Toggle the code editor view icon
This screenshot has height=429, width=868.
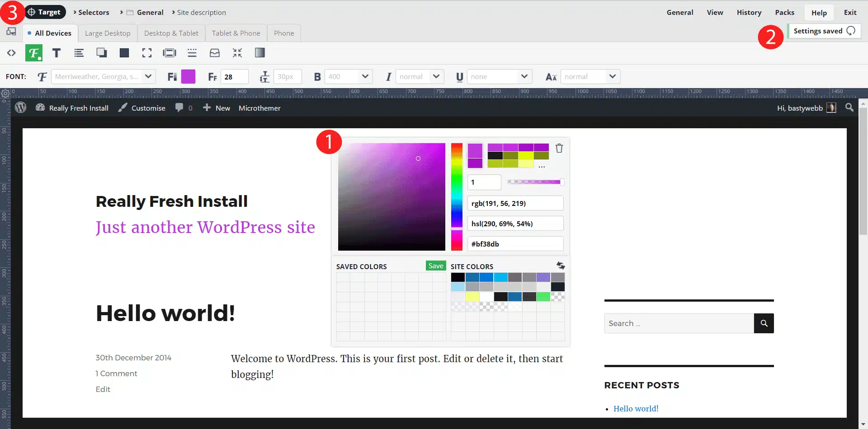[11, 53]
